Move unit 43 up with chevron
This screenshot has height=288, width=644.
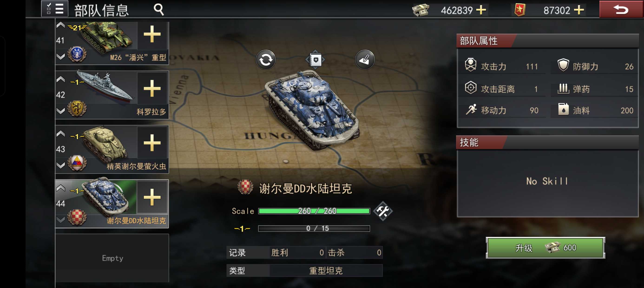click(x=60, y=134)
